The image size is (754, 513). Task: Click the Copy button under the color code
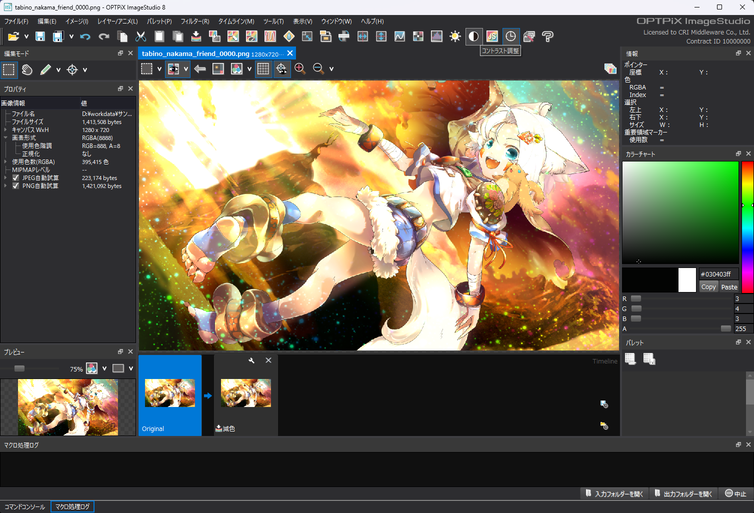(x=708, y=287)
